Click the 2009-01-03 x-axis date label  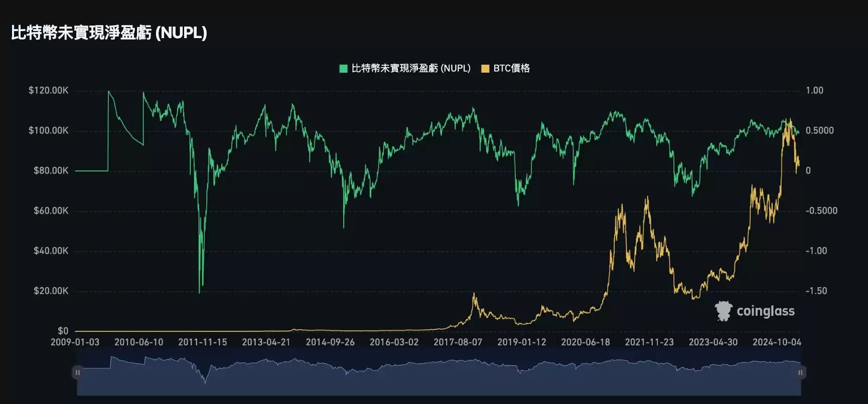coord(75,342)
